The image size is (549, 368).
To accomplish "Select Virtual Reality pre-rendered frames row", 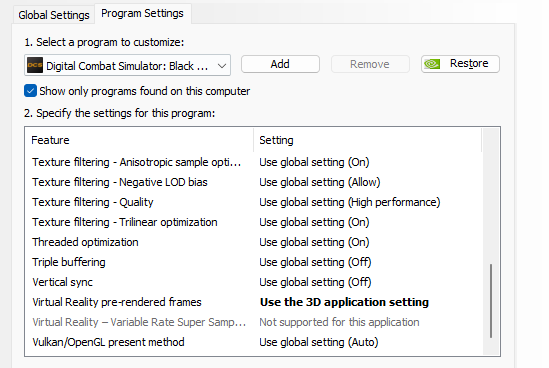I will pos(254,302).
